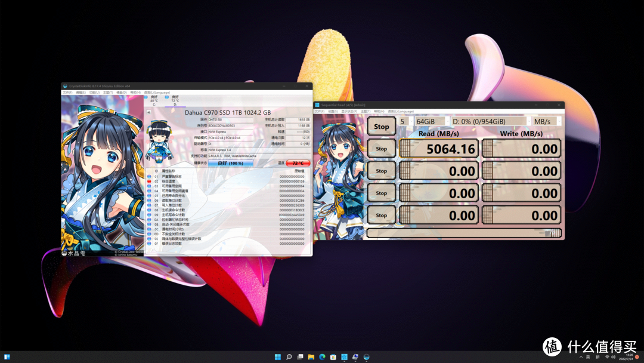Click the Windows Start button
This screenshot has height=363, width=644.
278,357
